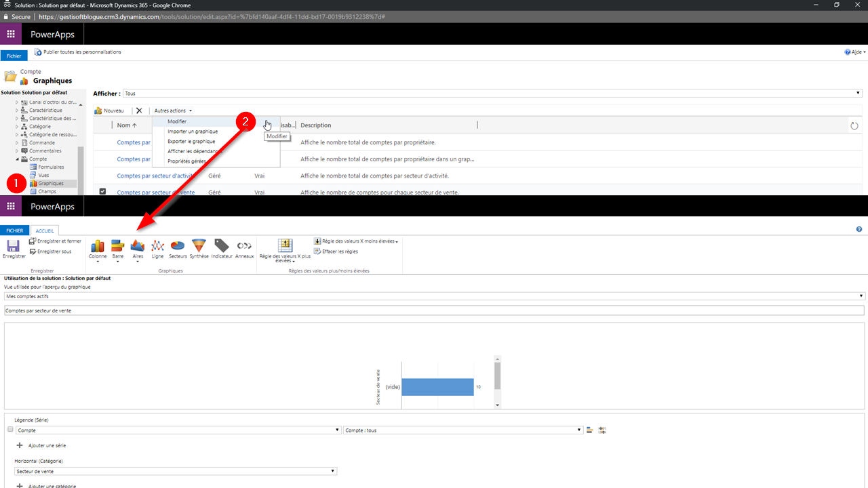Switch to the ACCUEIL ribbon tab
The image size is (868, 488).
coord(45,230)
